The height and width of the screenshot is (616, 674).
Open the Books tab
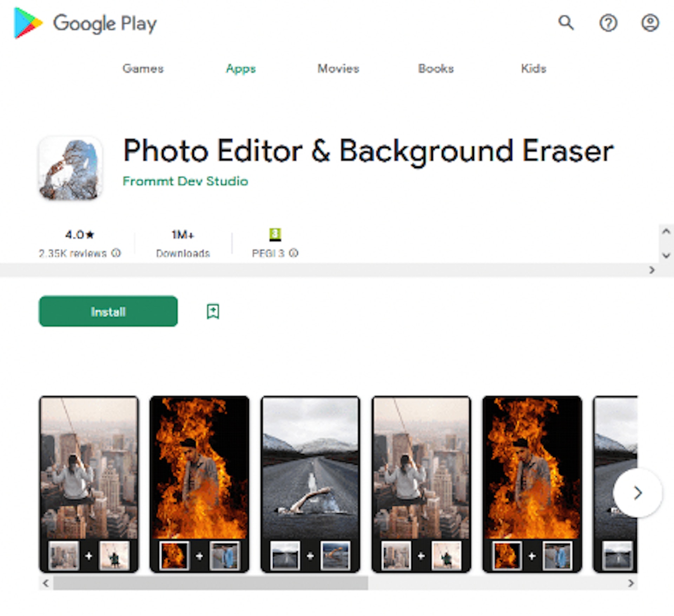pos(436,68)
